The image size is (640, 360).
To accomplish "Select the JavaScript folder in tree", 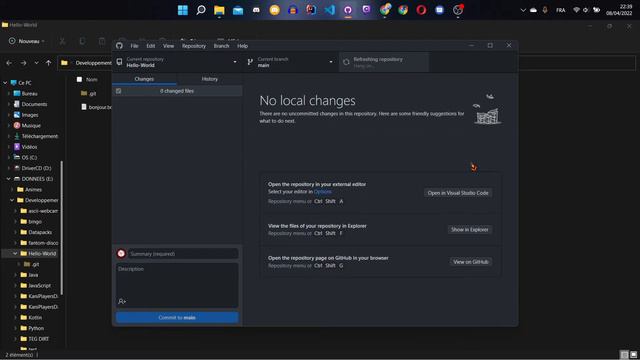I will [x=40, y=285].
